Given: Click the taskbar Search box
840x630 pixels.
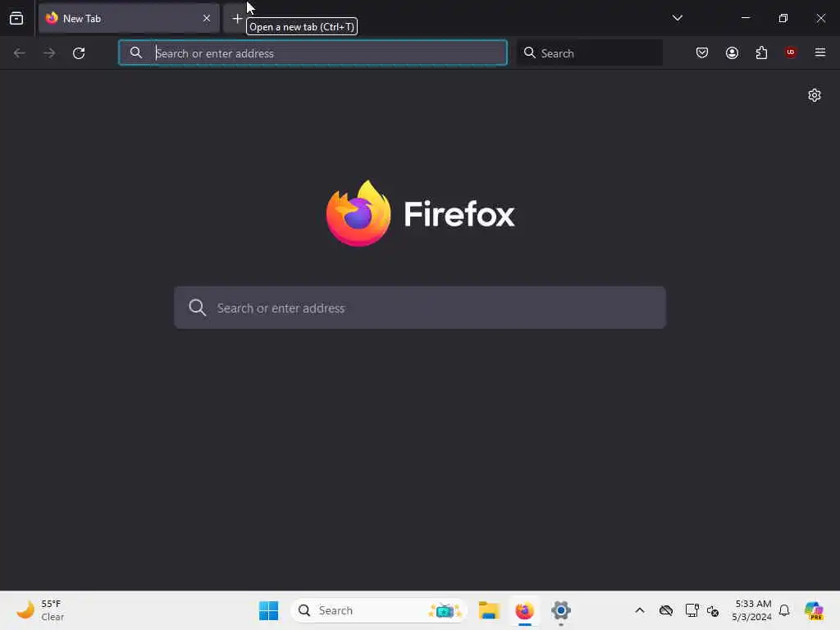Looking at the screenshot, I should tap(378, 610).
